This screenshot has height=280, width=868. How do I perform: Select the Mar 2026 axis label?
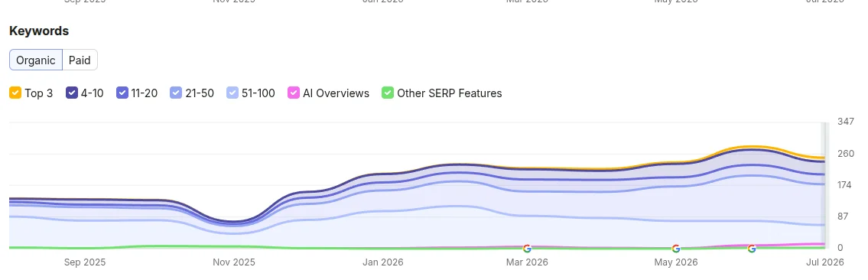point(527,262)
